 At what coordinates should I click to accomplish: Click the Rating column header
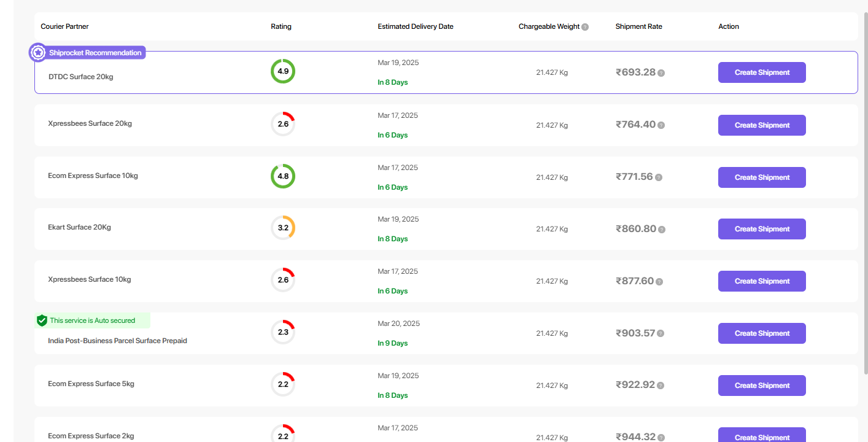coord(281,26)
